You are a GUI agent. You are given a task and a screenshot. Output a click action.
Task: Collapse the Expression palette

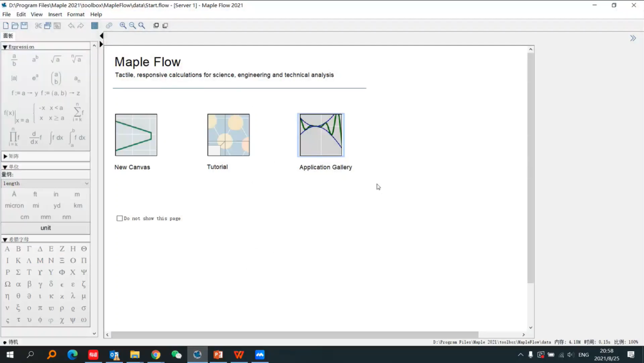pyautogui.click(x=5, y=47)
